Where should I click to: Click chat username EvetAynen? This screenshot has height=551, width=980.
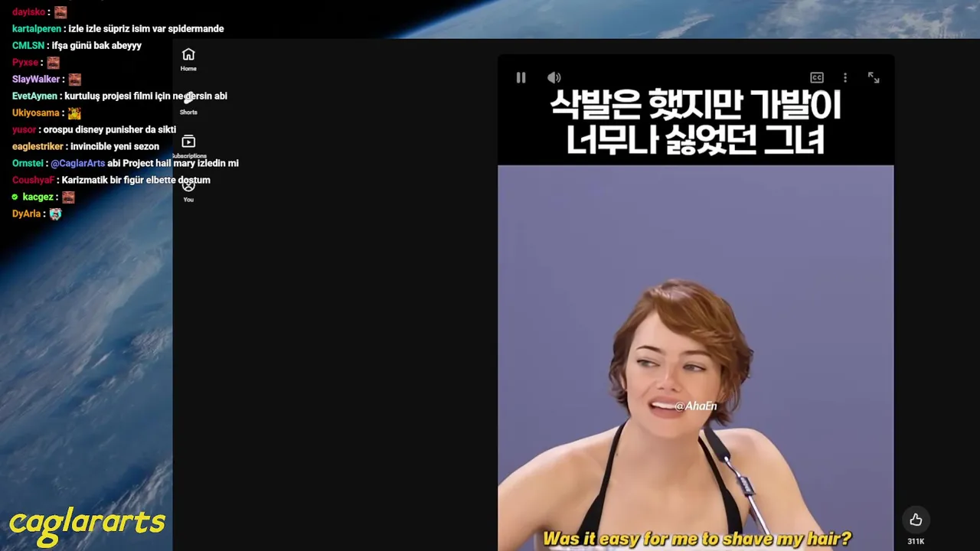click(34, 96)
